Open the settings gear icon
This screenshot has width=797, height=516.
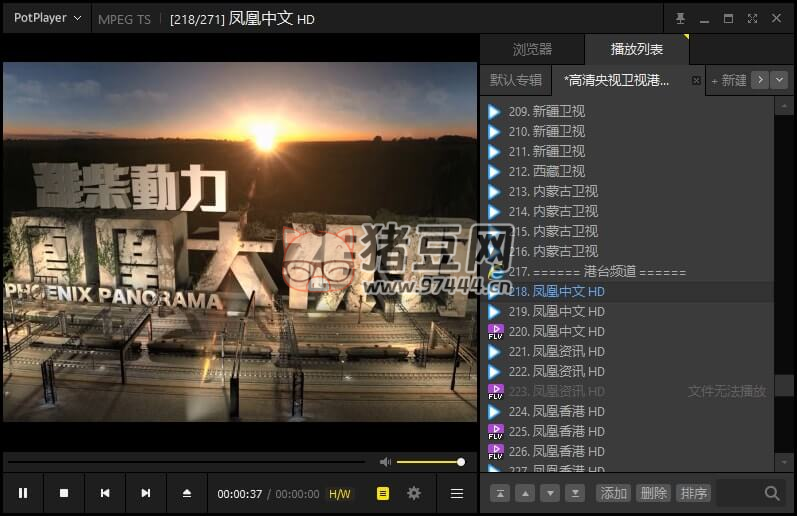pyautogui.click(x=414, y=493)
